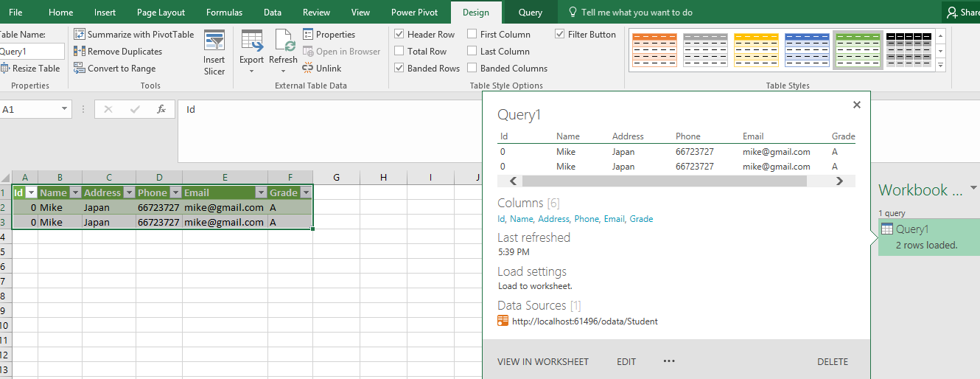The height and width of the screenshot is (379, 980).
Task: Open the Email column filter dropdown
Action: click(x=260, y=192)
